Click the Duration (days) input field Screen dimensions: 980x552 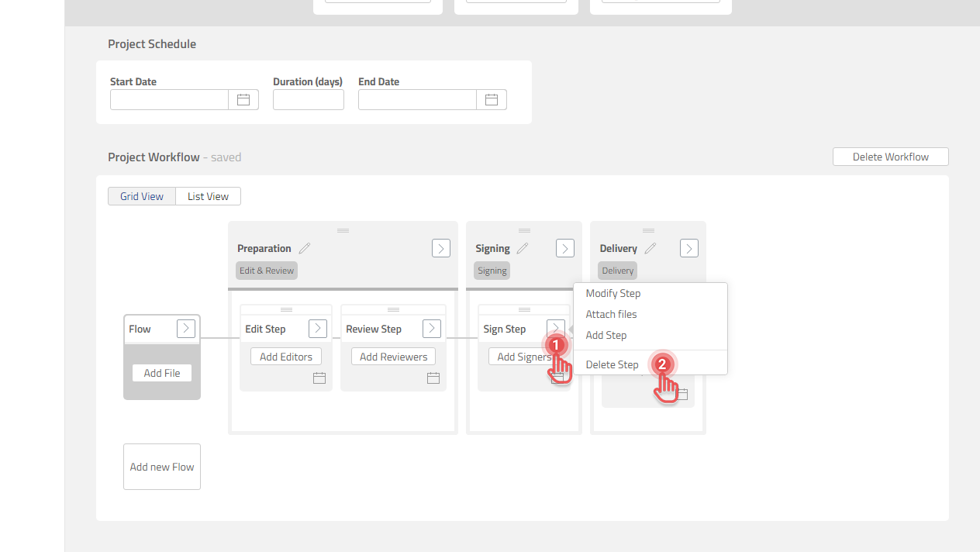tap(309, 100)
